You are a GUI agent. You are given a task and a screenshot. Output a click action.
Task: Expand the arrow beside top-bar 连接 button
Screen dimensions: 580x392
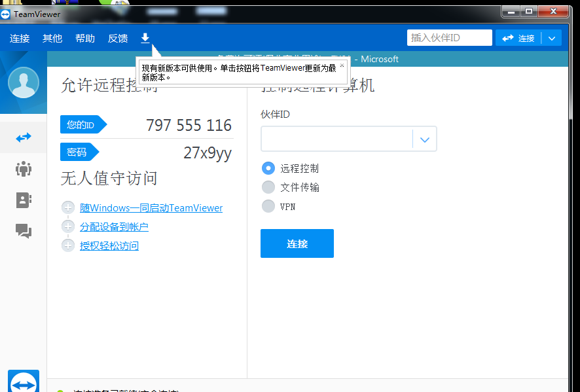coord(551,38)
